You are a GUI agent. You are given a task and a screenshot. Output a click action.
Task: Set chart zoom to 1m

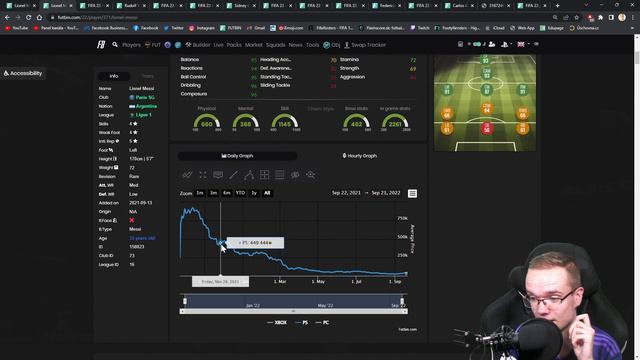(200, 193)
